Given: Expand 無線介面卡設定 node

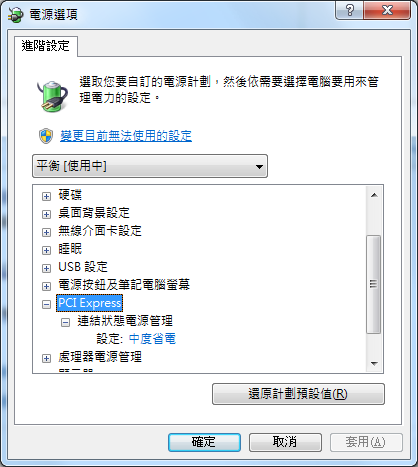Looking at the screenshot, I should coord(46,232).
